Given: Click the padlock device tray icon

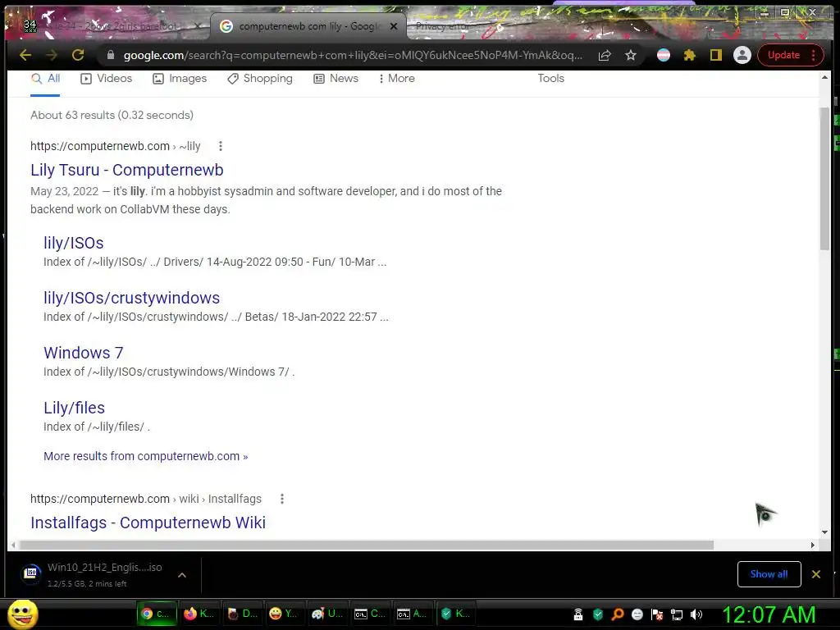Looking at the screenshot, I should pyautogui.click(x=578, y=614).
